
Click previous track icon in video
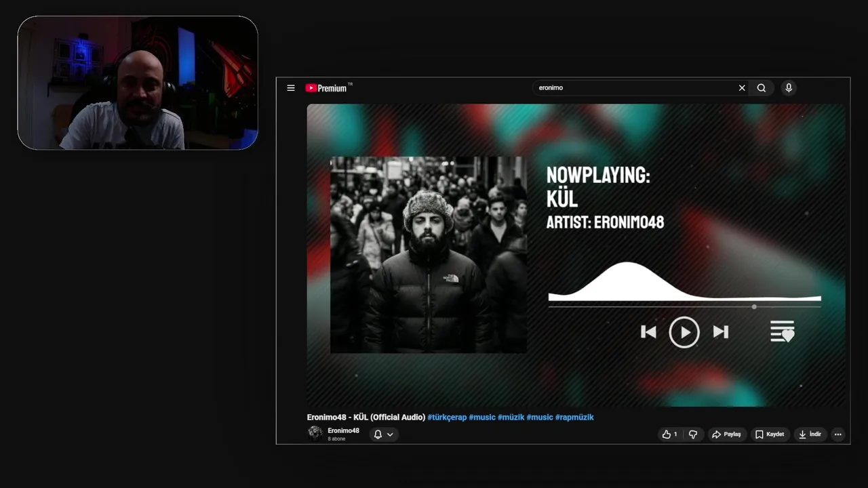click(648, 332)
